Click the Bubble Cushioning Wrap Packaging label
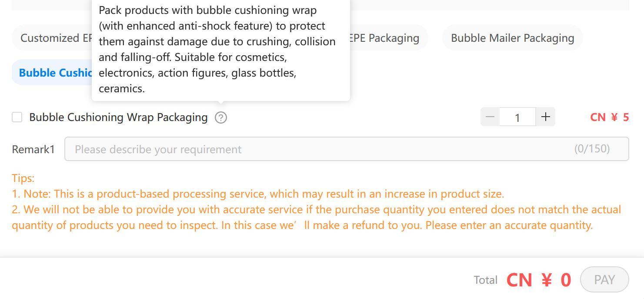The height and width of the screenshot is (299, 644). 118,118
